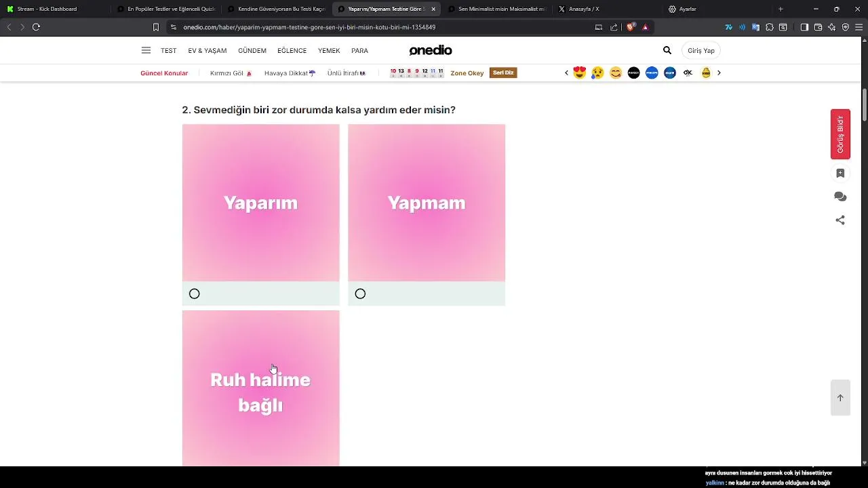Click the Seri Diz button
The width and height of the screenshot is (868, 488).
coord(503,73)
